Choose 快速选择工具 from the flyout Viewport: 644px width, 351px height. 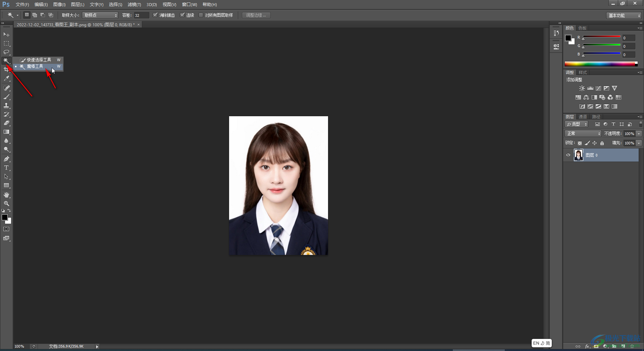39,60
